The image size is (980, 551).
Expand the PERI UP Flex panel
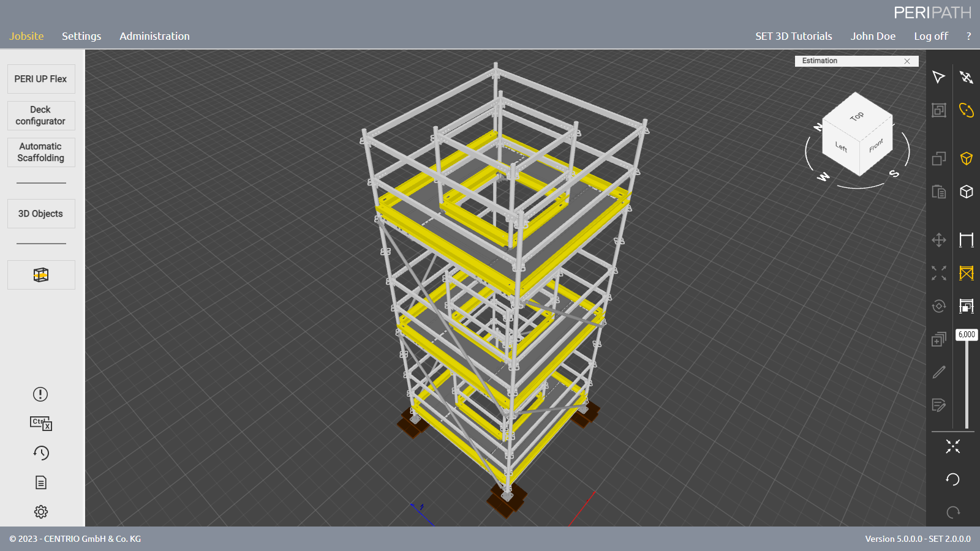click(41, 79)
